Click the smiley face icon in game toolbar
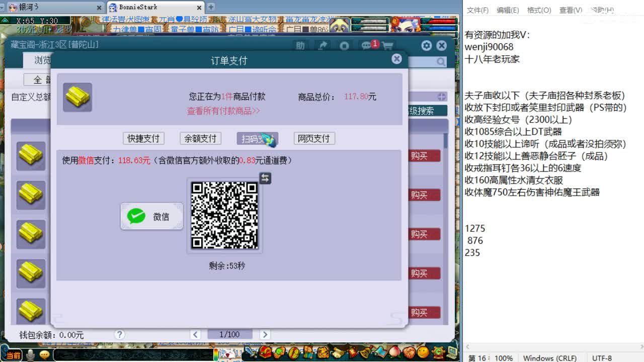This screenshot has width=644, height=362. point(423,352)
